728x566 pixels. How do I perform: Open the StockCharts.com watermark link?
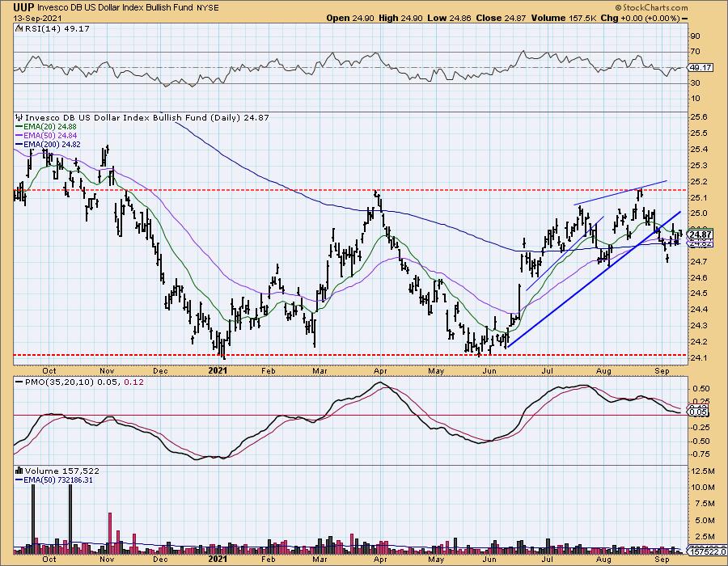(651, 7)
